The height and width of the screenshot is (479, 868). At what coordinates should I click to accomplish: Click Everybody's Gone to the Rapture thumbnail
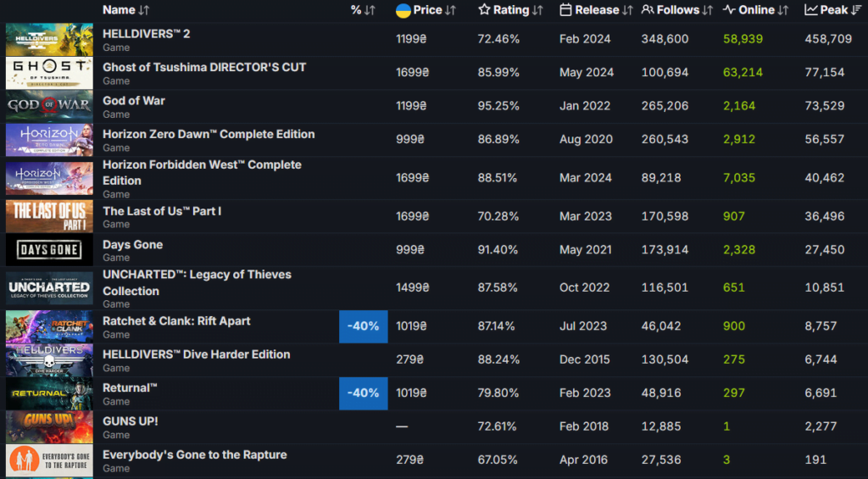pos(49,460)
